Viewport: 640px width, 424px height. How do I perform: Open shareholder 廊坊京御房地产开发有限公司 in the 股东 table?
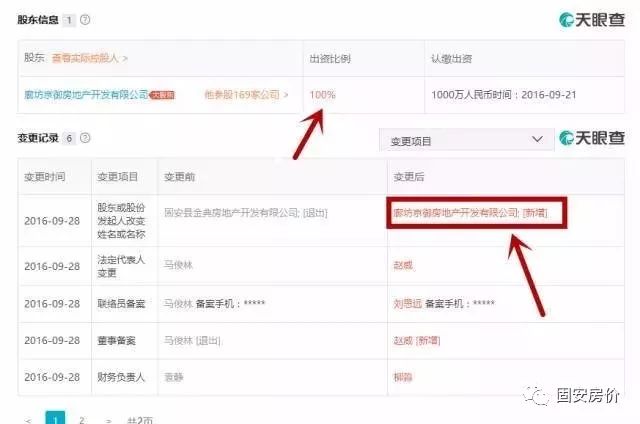[86, 95]
